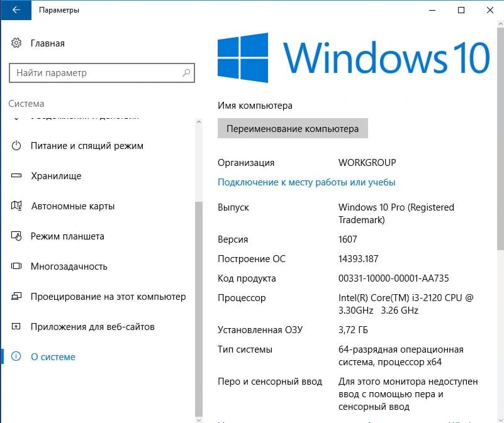Click the main pane scroll-down arrow
The width and height of the screenshot is (504, 423).
pos(500,420)
